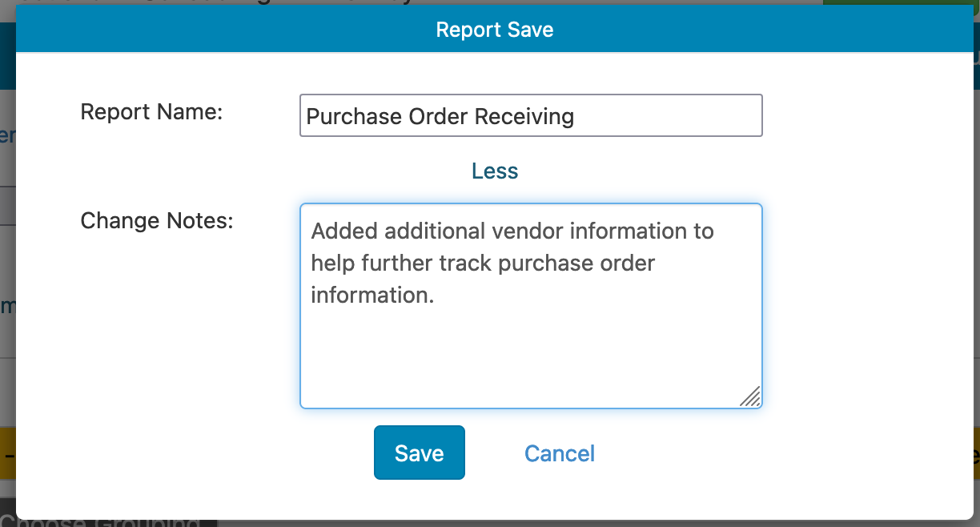The height and width of the screenshot is (527, 980).
Task: Place the cursor after the word Receiving
Action: point(576,117)
